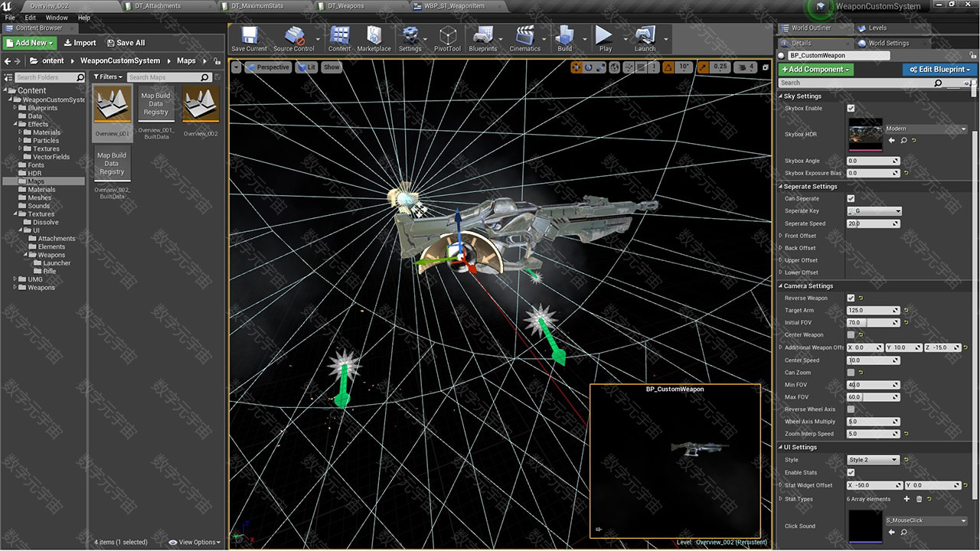Select the scale gizmo mode in viewport

599,67
